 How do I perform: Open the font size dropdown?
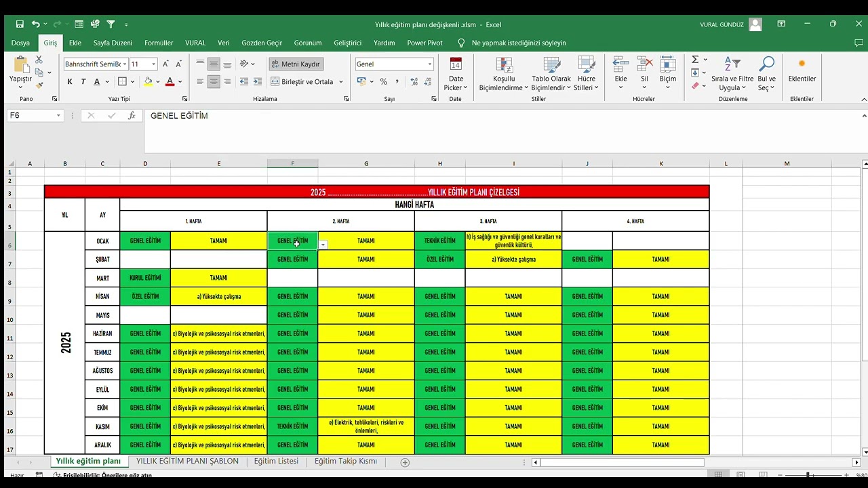(x=154, y=64)
